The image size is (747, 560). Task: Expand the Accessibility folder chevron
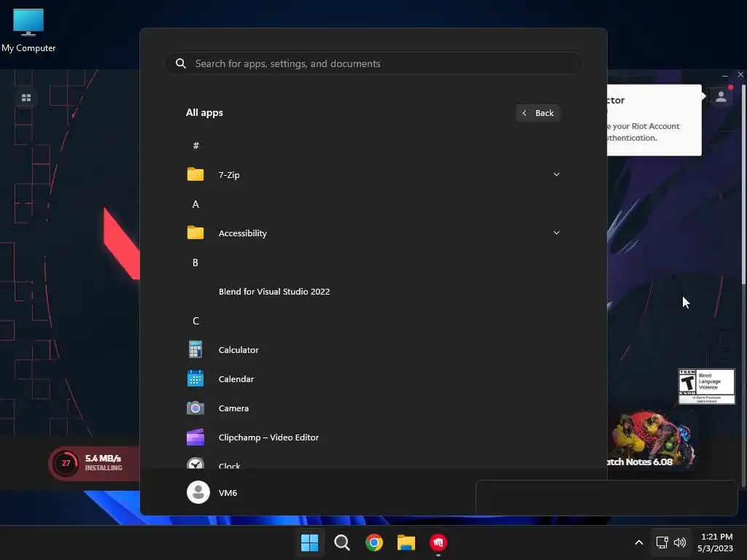coord(557,233)
